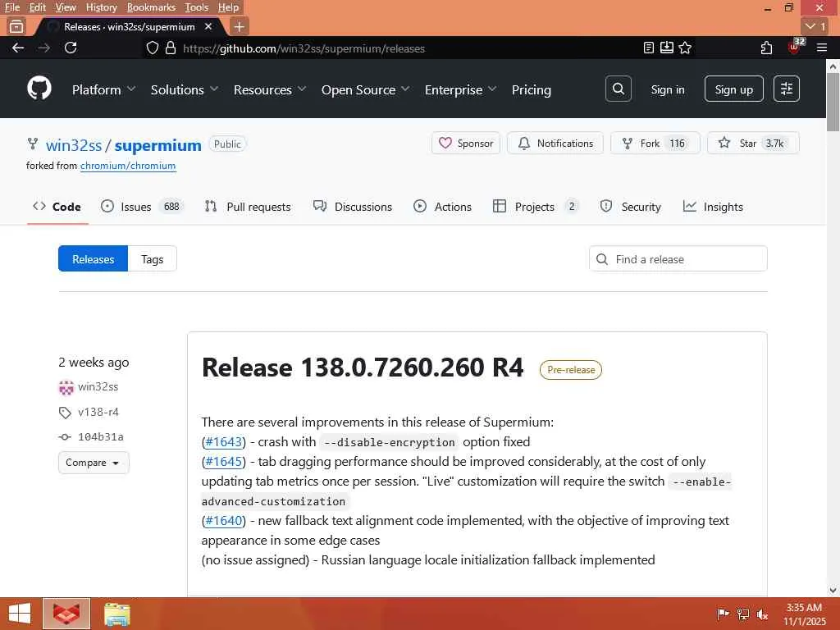Click the v138-r4 tag icon
Image resolution: width=840 pixels, height=630 pixels.
pos(65,413)
